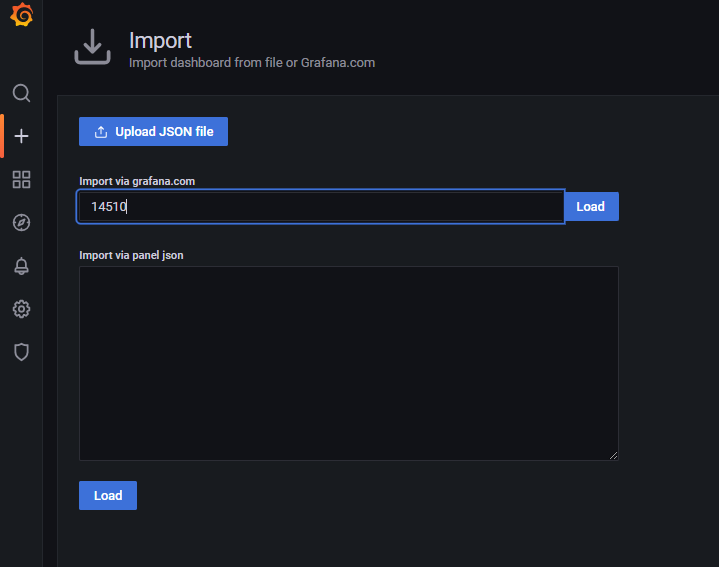Open the Configuration gear icon

point(21,309)
